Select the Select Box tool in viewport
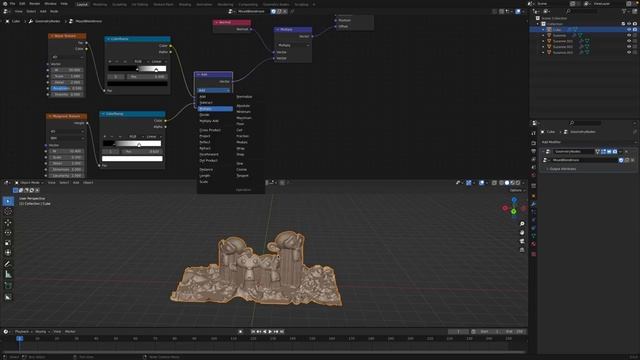Screen dimensions: 640x360 click(8, 201)
